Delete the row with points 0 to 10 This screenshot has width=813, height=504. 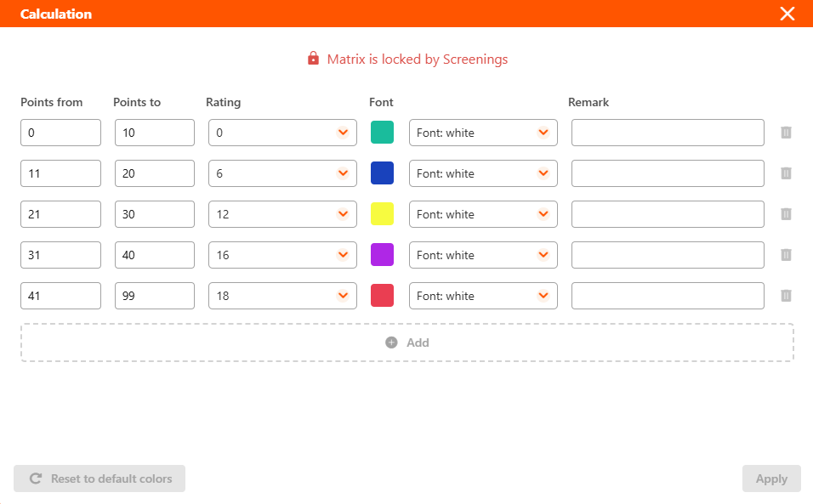[x=786, y=133]
